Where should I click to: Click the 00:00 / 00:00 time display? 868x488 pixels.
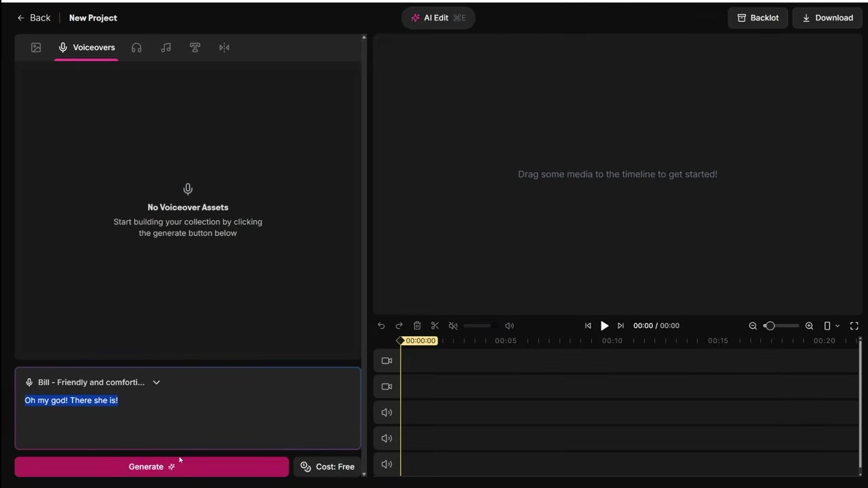tap(656, 326)
